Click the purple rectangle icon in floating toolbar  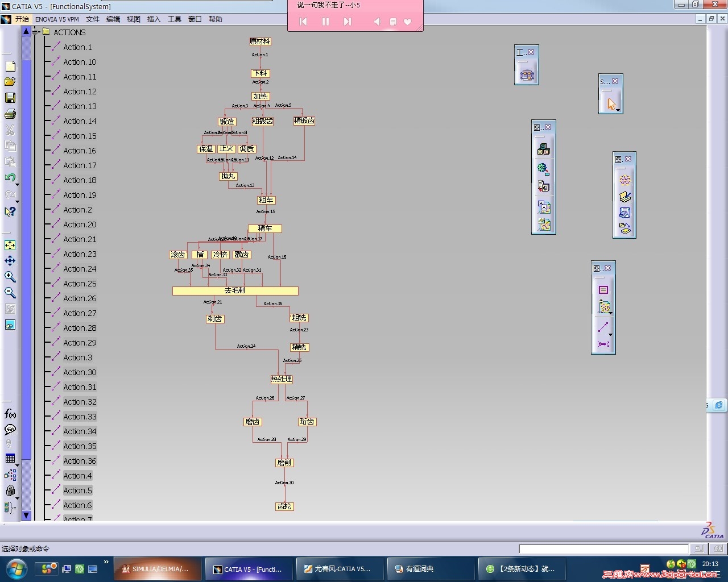603,290
